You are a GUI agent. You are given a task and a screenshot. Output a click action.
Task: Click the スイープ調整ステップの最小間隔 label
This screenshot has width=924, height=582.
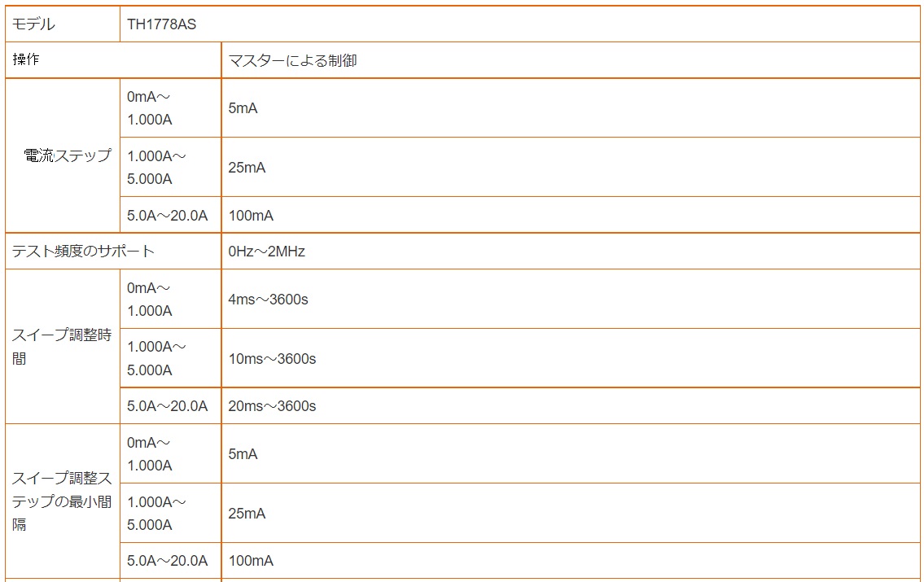pyautogui.click(x=63, y=501)
